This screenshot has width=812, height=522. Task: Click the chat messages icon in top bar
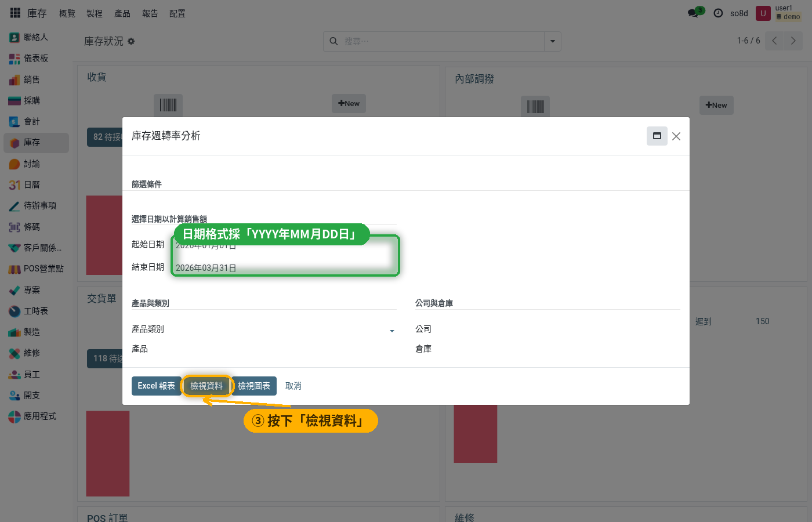click(x=693, y=13)
